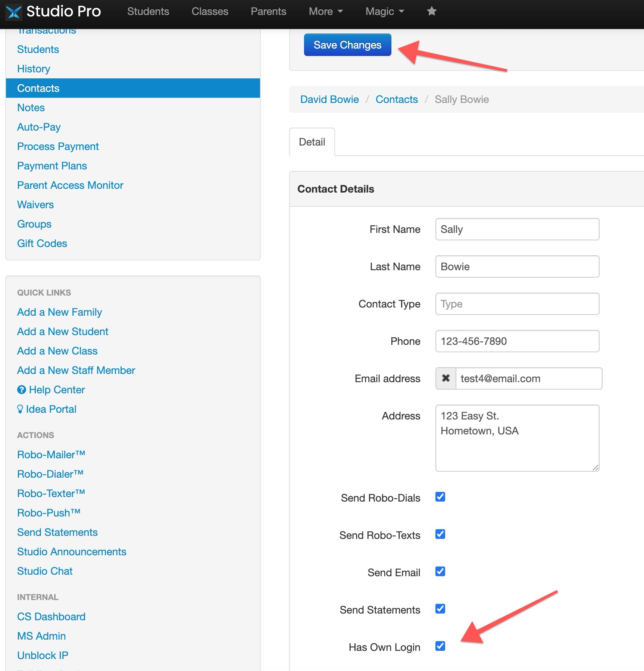Viewport: 644px width, 671px height.
Task: Click Add a New Family quick link
Action: (59, 312)
